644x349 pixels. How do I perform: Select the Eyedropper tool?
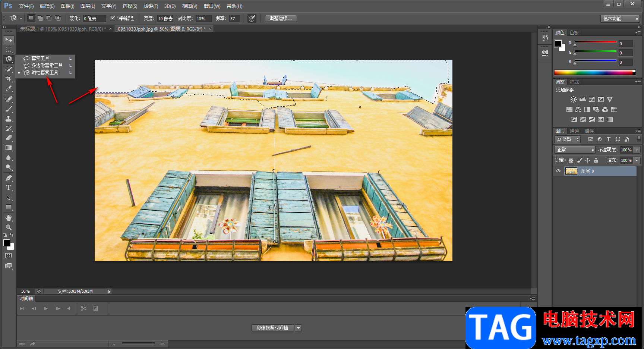[x=8, y=89]
